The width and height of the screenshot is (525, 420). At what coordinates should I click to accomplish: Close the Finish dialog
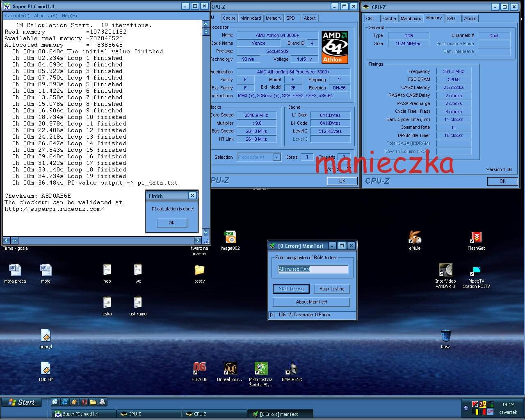(192, 196)
